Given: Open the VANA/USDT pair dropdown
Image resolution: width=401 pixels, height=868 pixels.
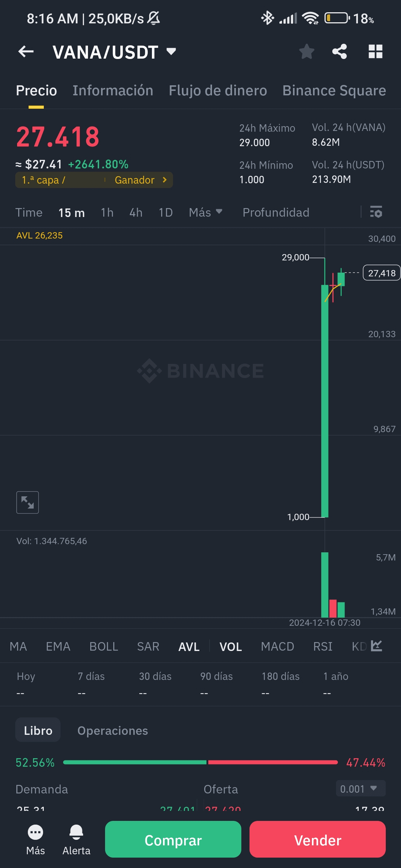Looking at the screenshot, I should tap(171, 51).
